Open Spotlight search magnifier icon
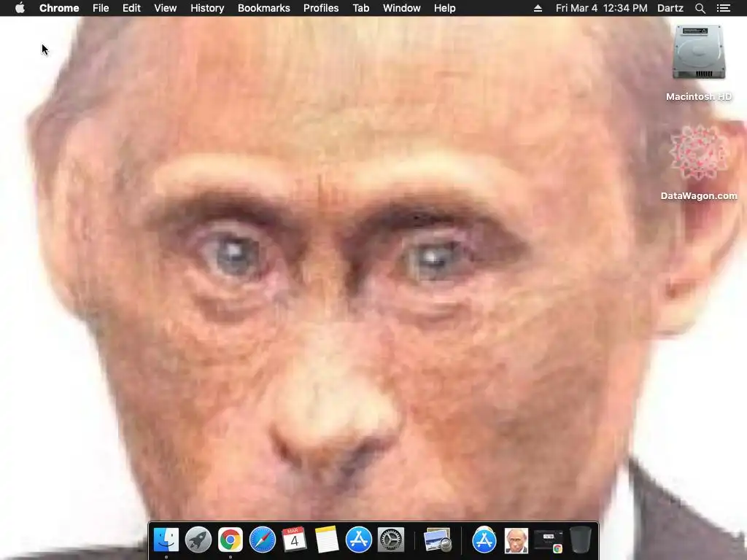747x560 pixels. [700, 8]
